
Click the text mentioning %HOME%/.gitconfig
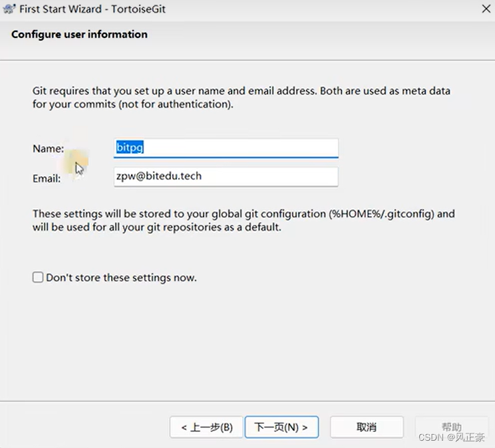point(244,220)
